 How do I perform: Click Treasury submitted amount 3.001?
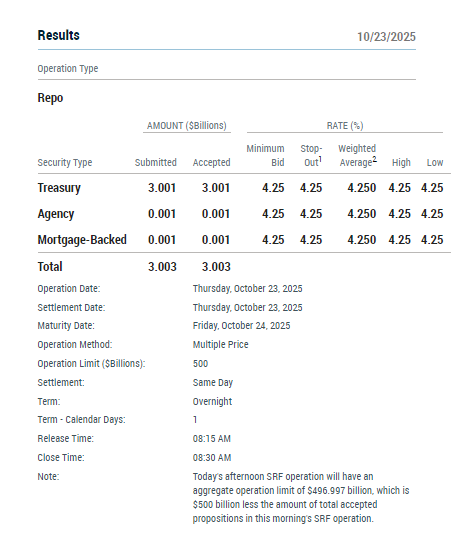click(x=162, y=188)
